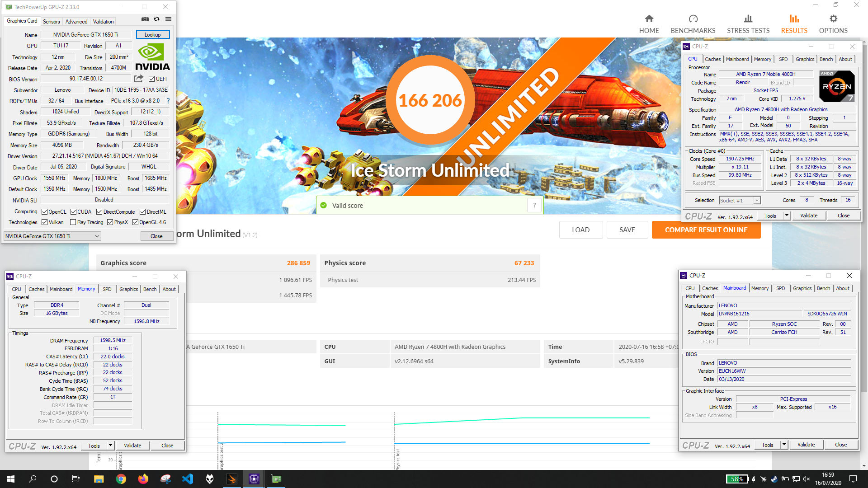Take a GPU-Z screenshot with camera icon
Image resolution: width=868 pixels, height=488 pixels.
145,19
